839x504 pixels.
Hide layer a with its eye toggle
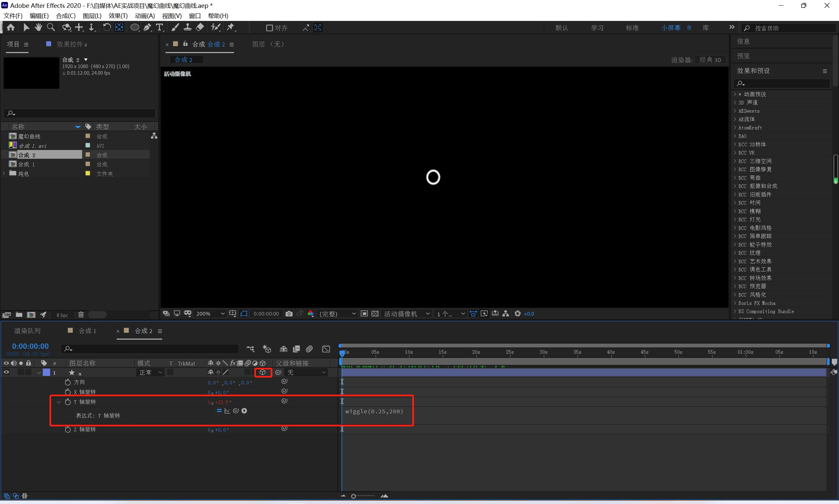[6, 373]
